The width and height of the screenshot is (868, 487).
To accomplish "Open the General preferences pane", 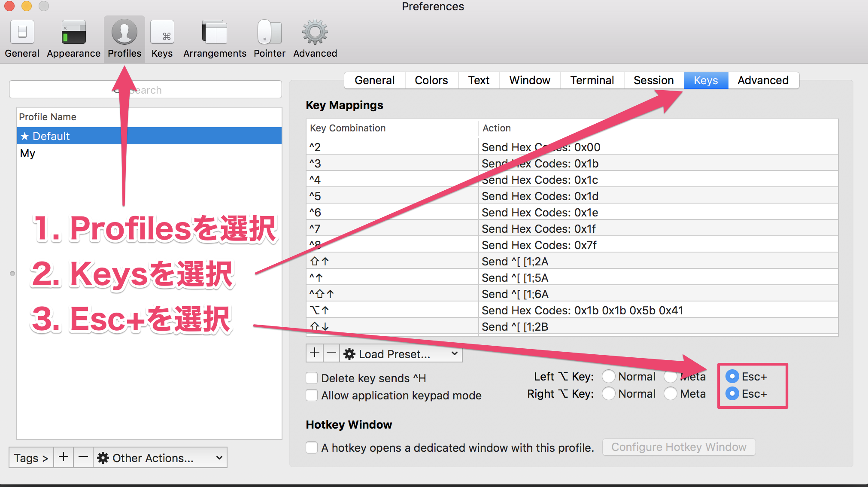I will point(21,38).
